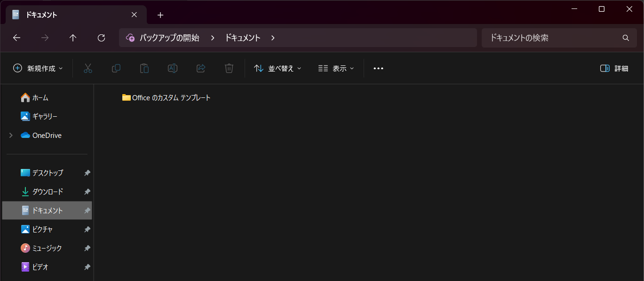Click the pin icon next to デスクトップ
This screenshot has height=281, width=644.
click(87, 173)
